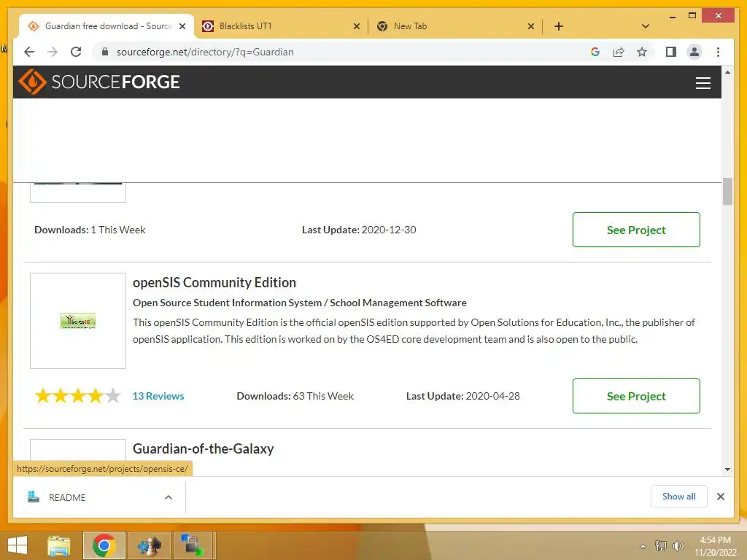747x560 pixels.
Task: Click the openSIS star rating
Action: pyautogui.click(x=77, y=396)
